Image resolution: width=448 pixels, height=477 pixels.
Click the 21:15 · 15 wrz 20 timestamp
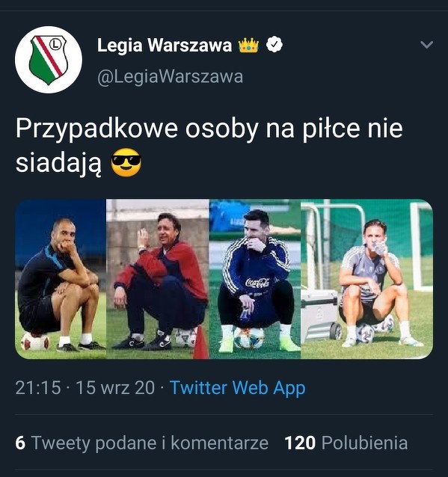[85, 387]
